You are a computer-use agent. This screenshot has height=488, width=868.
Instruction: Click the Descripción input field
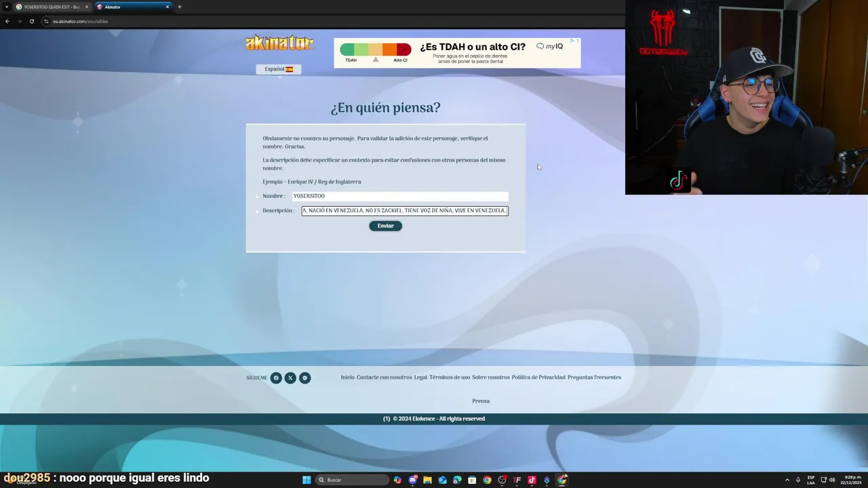405,211
